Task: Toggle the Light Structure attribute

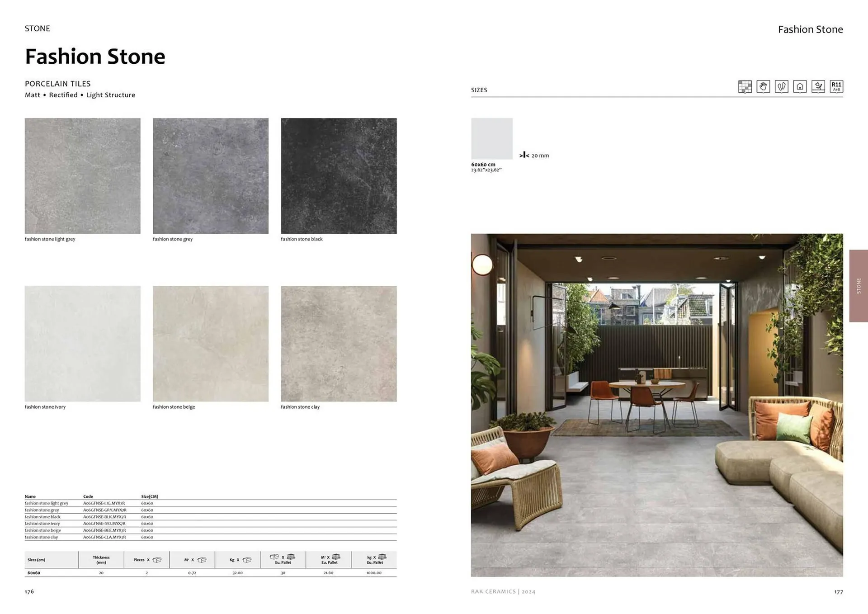Action: [x=110, y=95]
